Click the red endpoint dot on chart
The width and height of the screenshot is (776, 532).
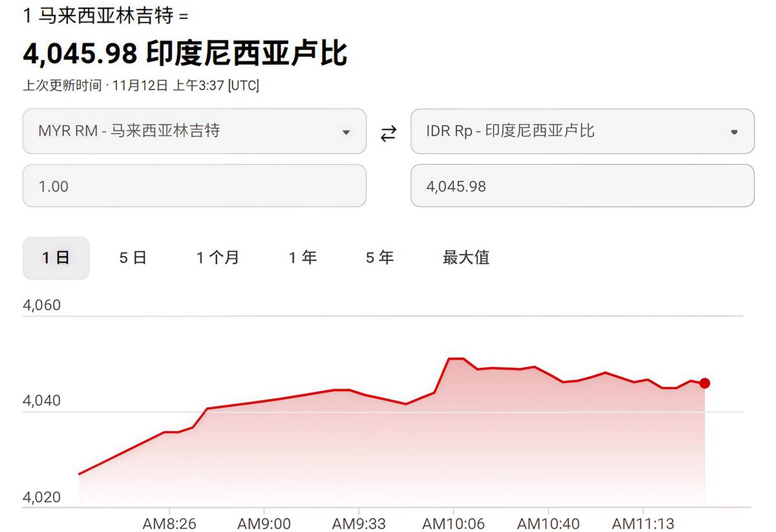[x=705, y=383]
